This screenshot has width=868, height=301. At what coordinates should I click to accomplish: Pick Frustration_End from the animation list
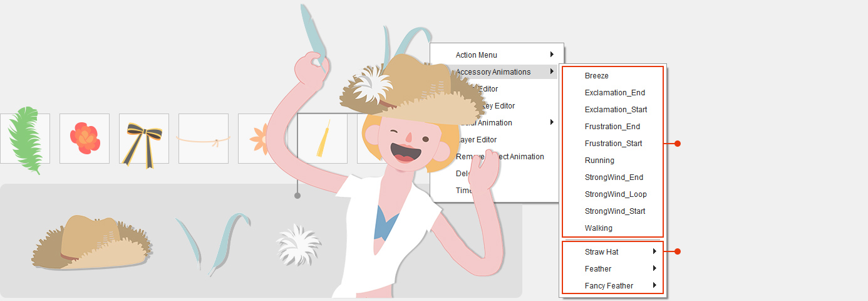(x=613, y=127)
